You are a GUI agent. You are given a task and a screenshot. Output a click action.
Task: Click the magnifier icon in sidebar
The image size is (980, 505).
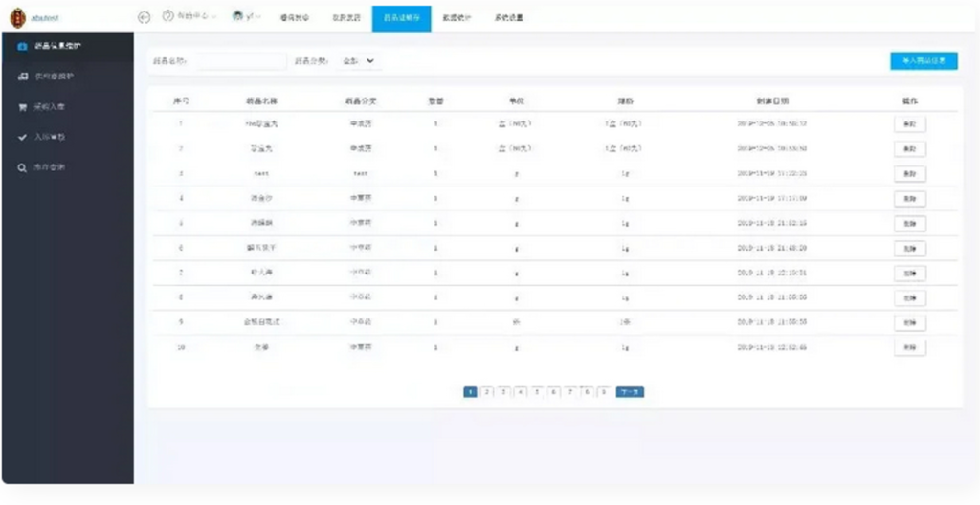[x=22, y=168]
